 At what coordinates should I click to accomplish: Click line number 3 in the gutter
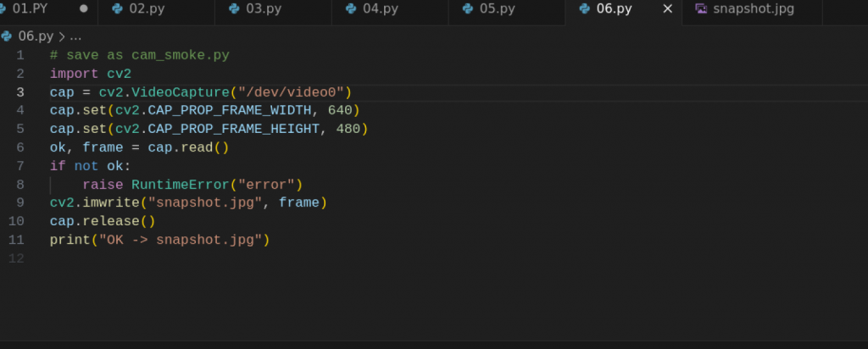click(x=20, y=92)
